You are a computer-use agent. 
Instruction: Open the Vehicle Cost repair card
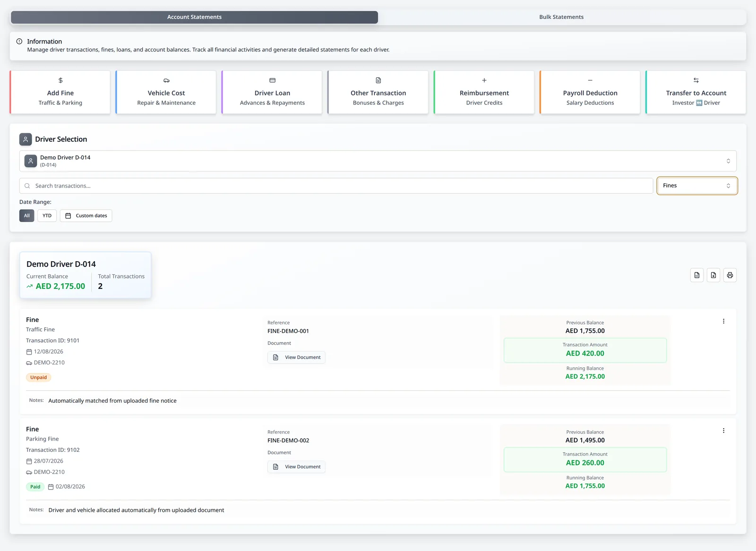pyautogui.click(x=166, y=93)
